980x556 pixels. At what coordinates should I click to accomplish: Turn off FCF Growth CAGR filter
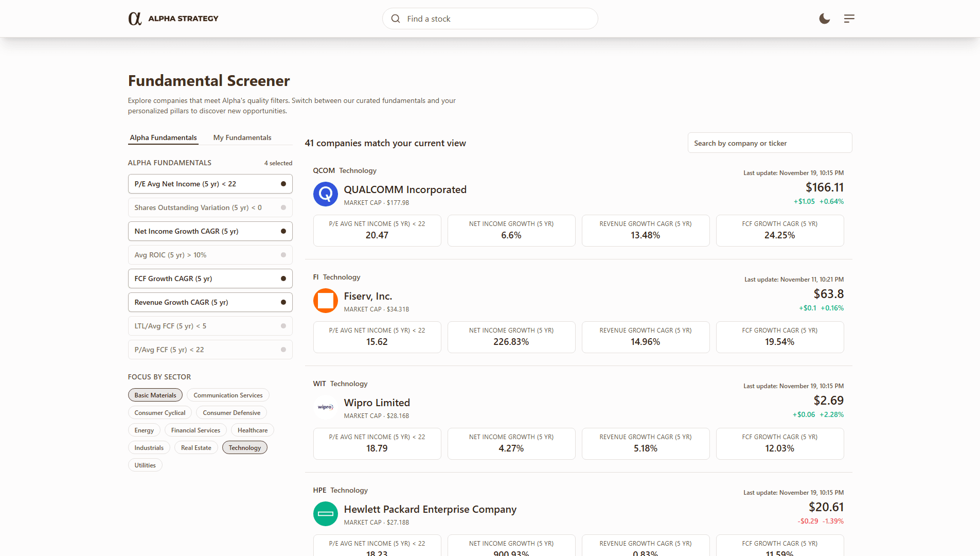(210, 279)
